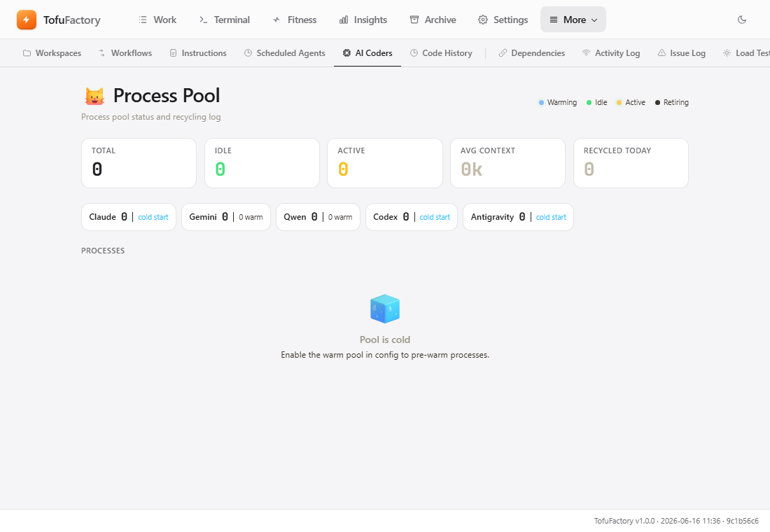Open Settings in the top navigation
Image resolution: width=770 pixels, height=532 pixels.
coord(503,20)
